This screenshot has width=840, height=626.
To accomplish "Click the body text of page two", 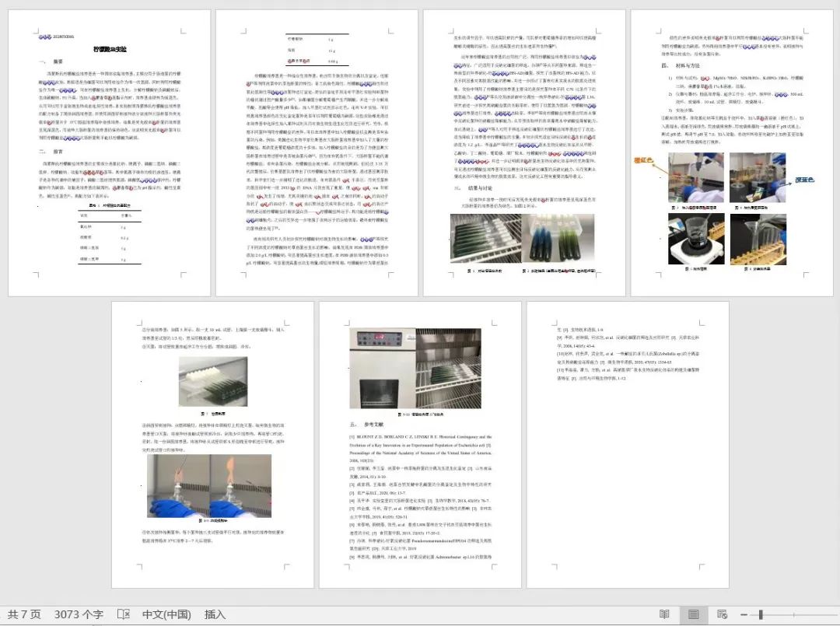I will pos(317,169).
